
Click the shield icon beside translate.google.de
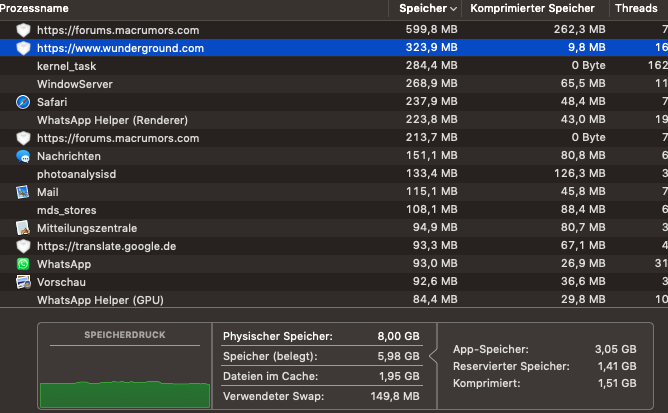(x=23, y=246)
